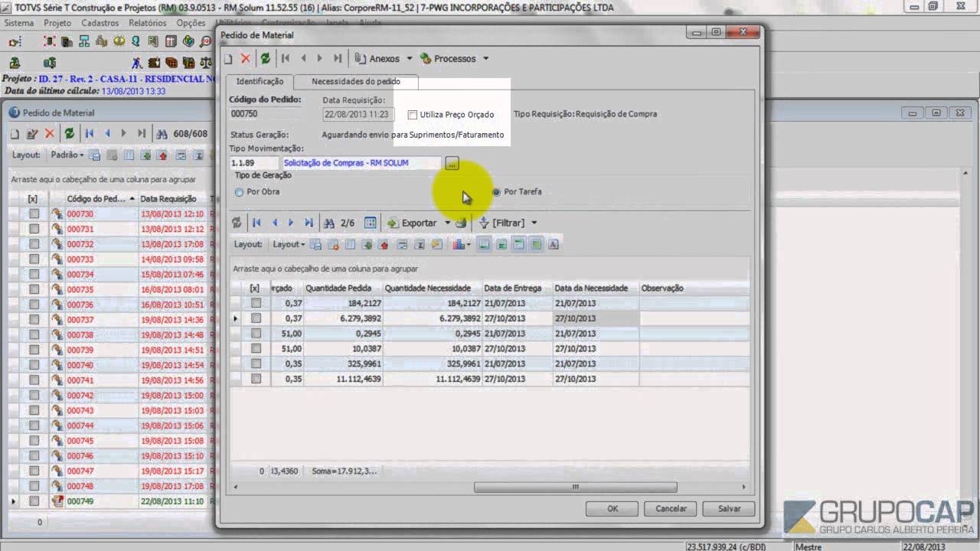Click the edit record icon in background Pedido window
Image resolution: width=980 pixels, height=551 pixels.
coord(32,134)
